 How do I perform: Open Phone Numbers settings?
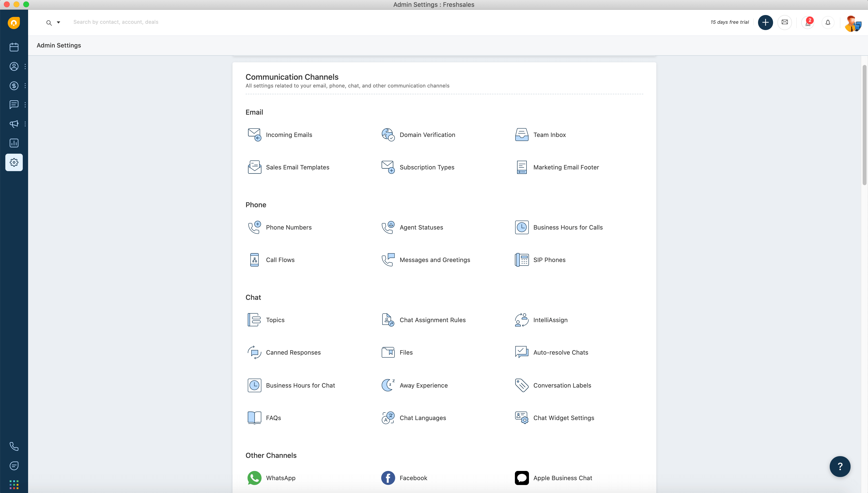point(288,227)
